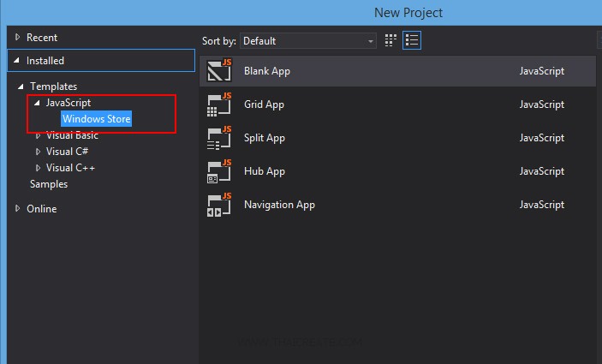Click the Split App template icon

220,138
